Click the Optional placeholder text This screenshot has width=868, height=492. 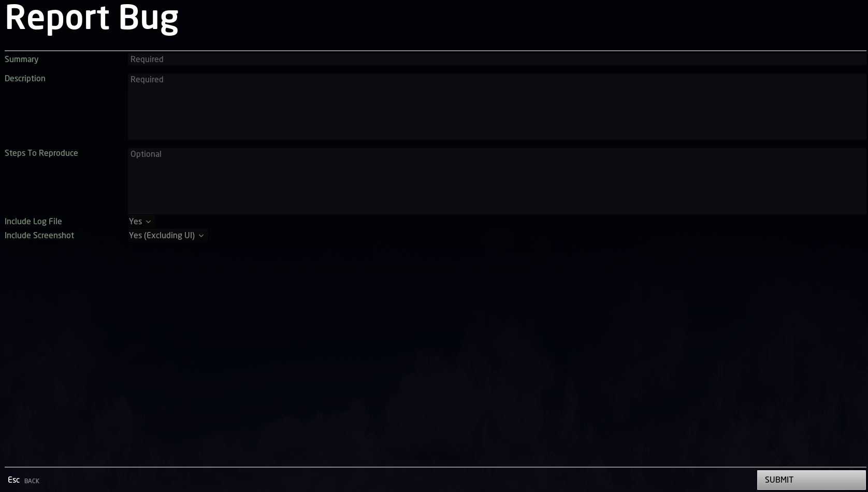click(x=146, y=154)
